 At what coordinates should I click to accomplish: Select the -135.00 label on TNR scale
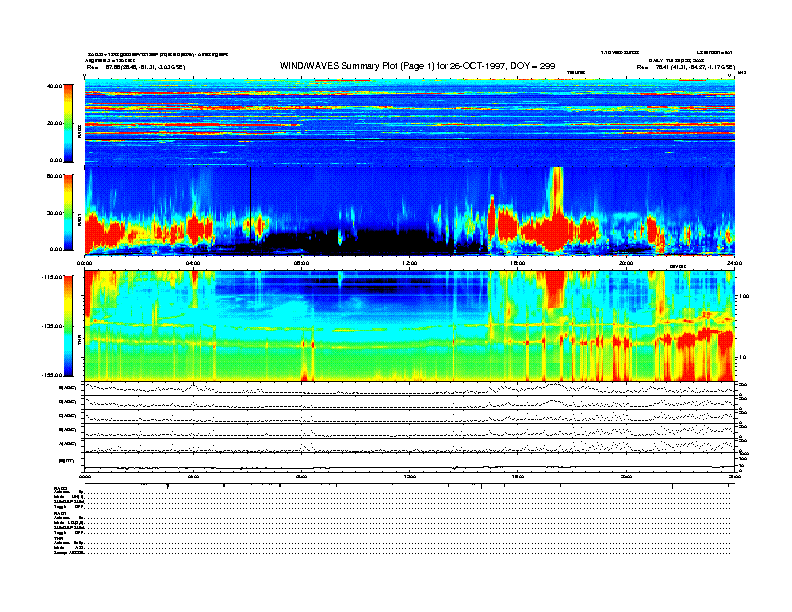52,326
